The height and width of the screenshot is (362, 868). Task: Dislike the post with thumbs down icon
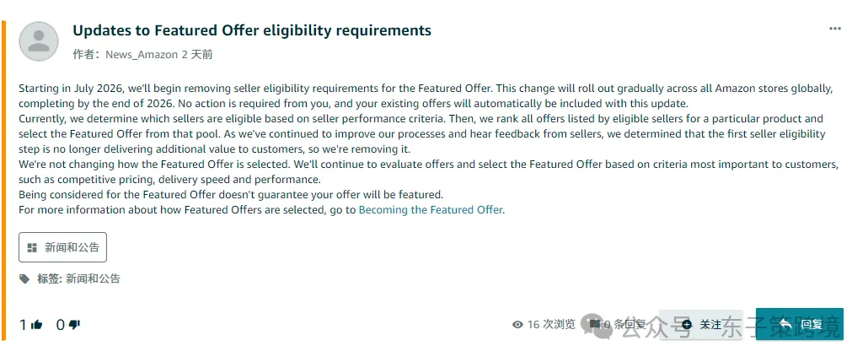[x=75, y=325]
